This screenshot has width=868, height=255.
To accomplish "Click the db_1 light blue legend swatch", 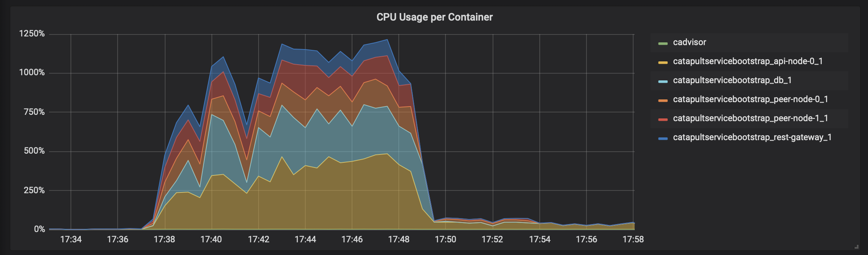I will 663,81.
